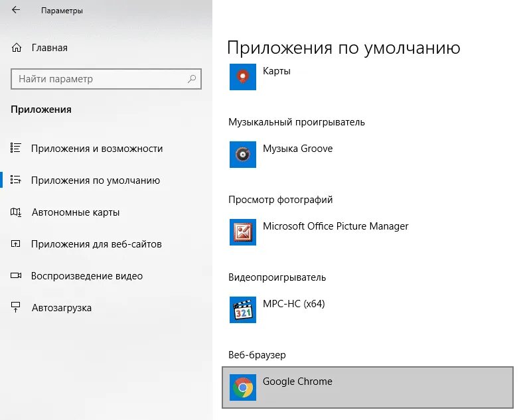
Task: Click the Приложения и возможности list icon
Action: 16,148
